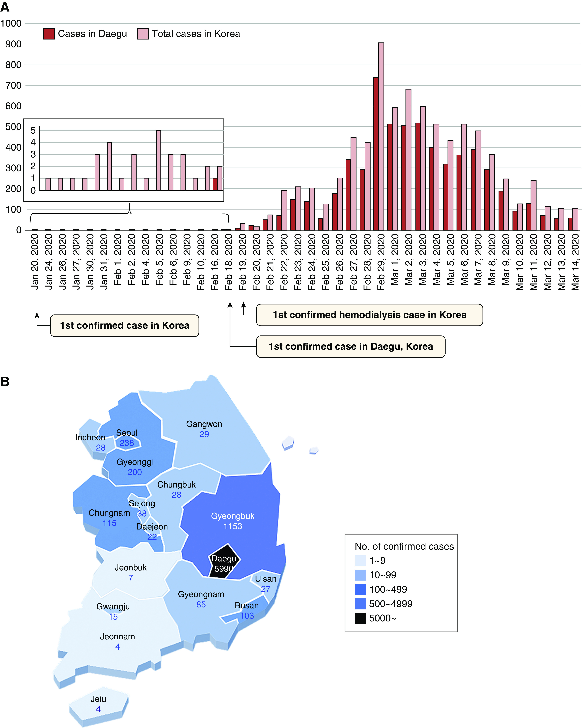Screen dimensions: 582x728
Task: Click the 'Cases in Daegu' legend label
Action: click(x=93, y=34)
